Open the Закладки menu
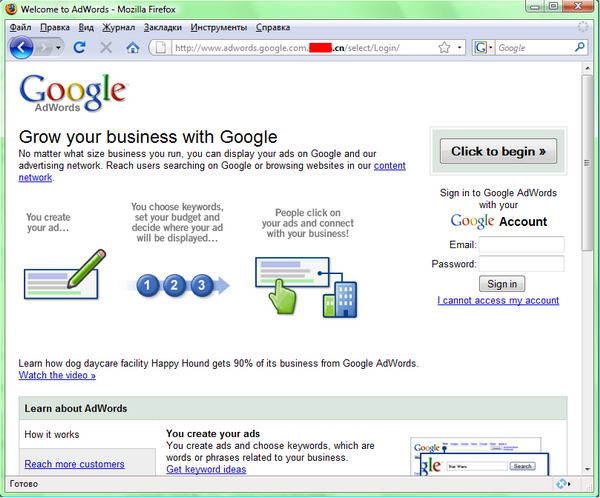 pyautogui.click(x=163, y=28)
